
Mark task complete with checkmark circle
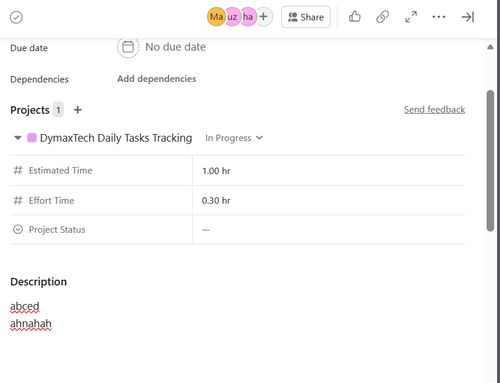click(16, 17)
